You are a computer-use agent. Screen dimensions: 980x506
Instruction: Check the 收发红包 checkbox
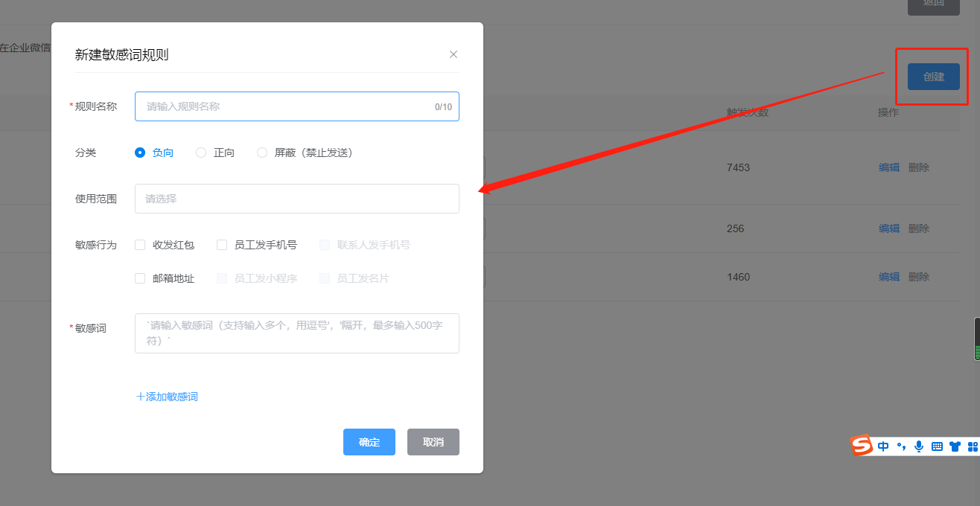point(140,245)
